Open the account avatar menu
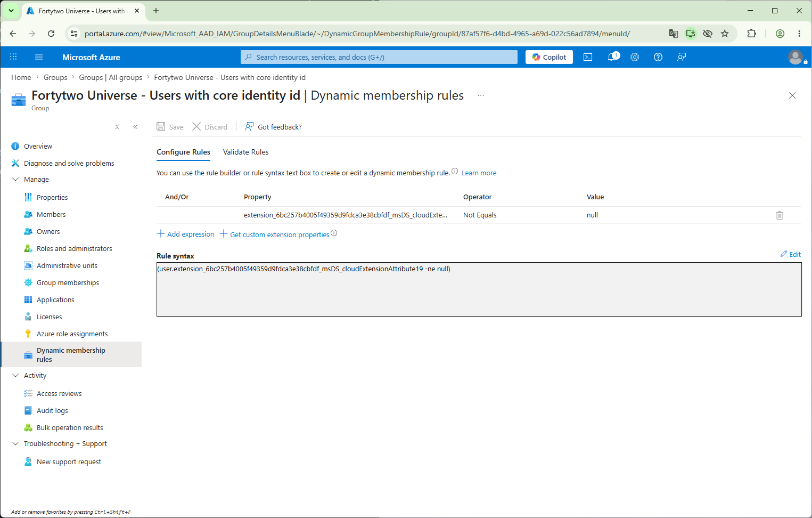 796,57
